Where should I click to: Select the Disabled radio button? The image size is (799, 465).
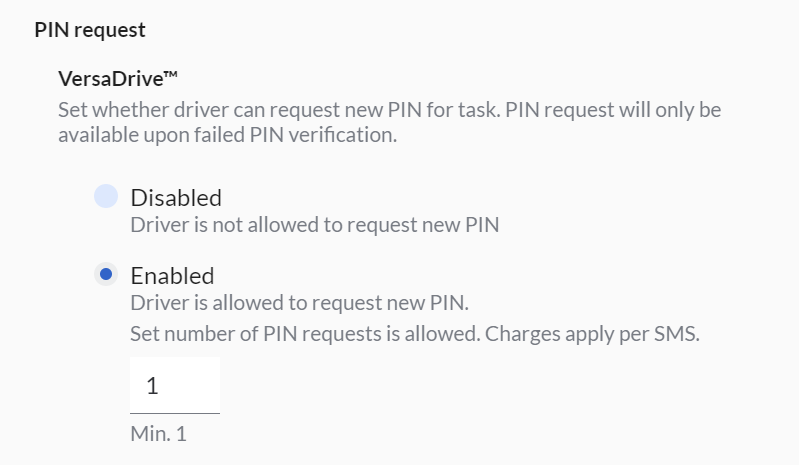[106, 197]
